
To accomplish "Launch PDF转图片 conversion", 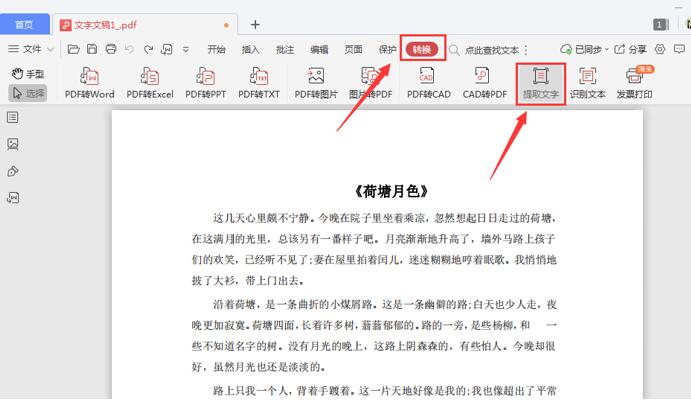I will pyautogui.click(x=316, y=83).
